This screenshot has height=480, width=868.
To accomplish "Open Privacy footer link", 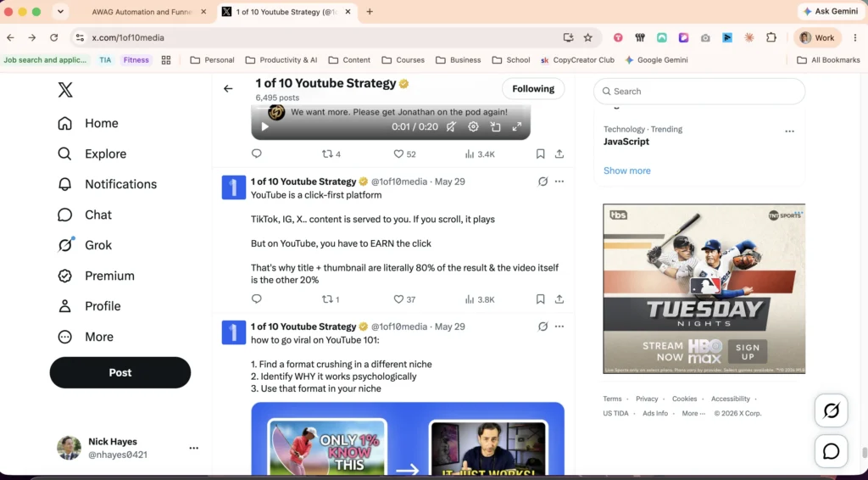I will (647, 399).
